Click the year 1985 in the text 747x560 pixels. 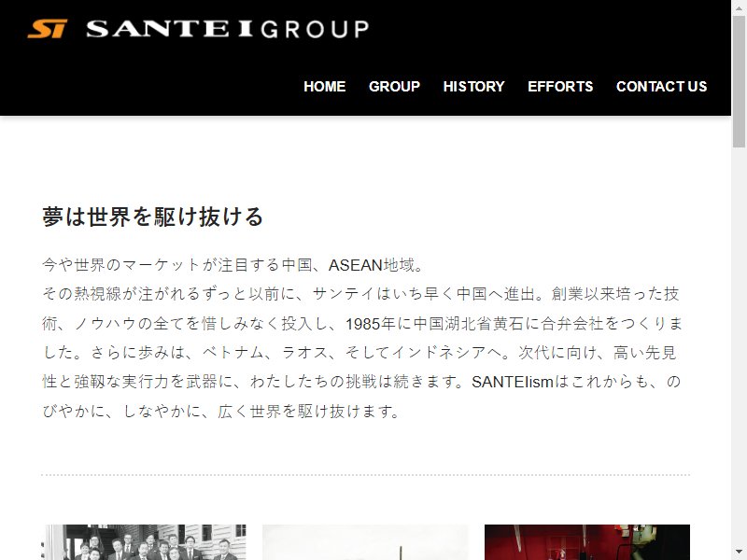tap(363, 324)
